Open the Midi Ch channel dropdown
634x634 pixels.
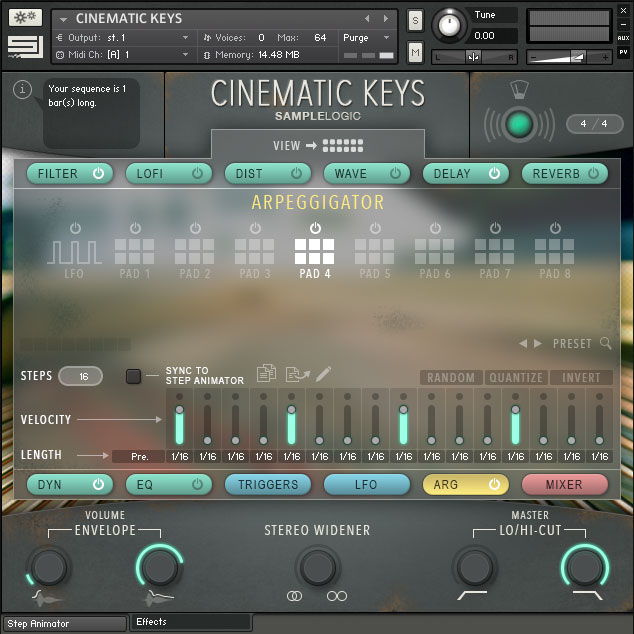coord(184,54)
